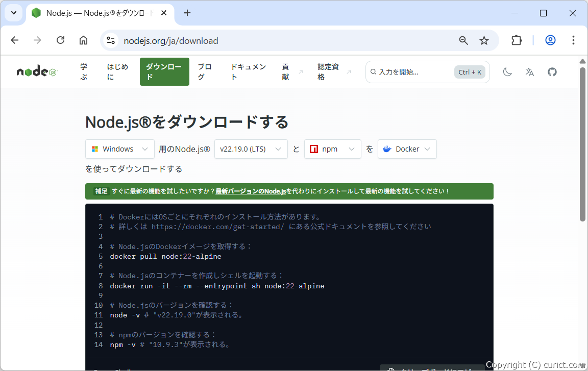Open the Chrome extensions puzzle icon
This screenshot has height=371, width=588.
(517, 40)
